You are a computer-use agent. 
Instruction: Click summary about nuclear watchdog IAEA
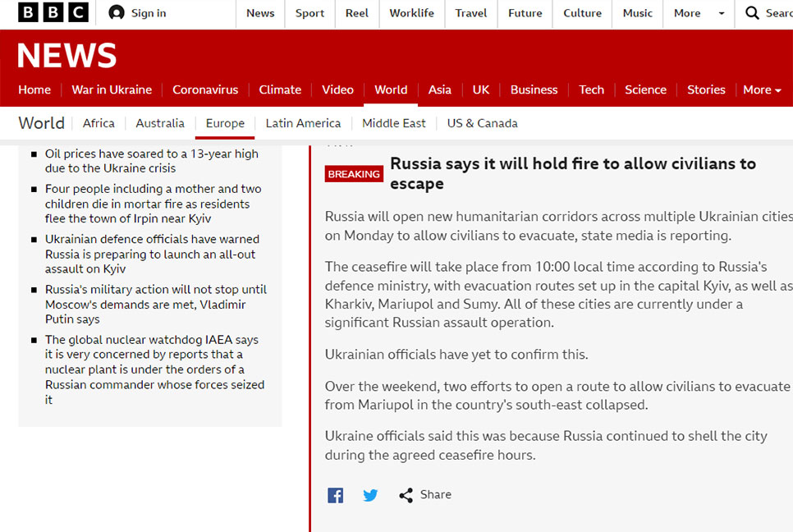(155, 369)
